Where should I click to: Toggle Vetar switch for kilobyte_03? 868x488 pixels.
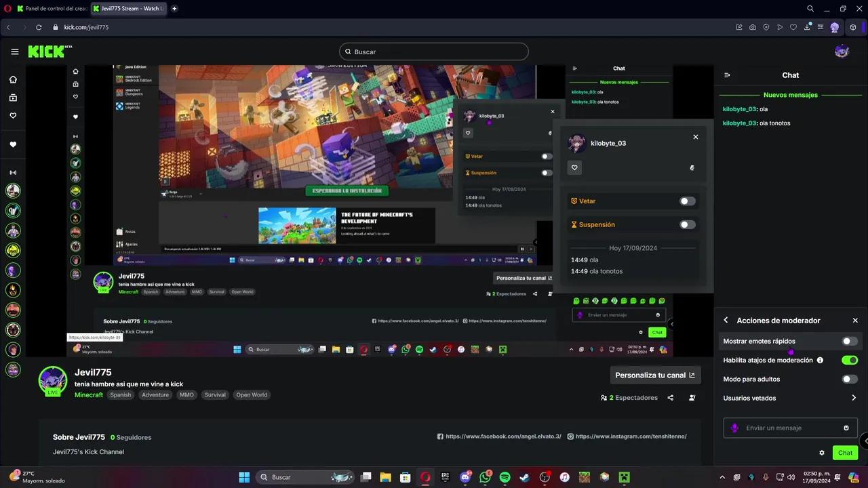(687, 201)
